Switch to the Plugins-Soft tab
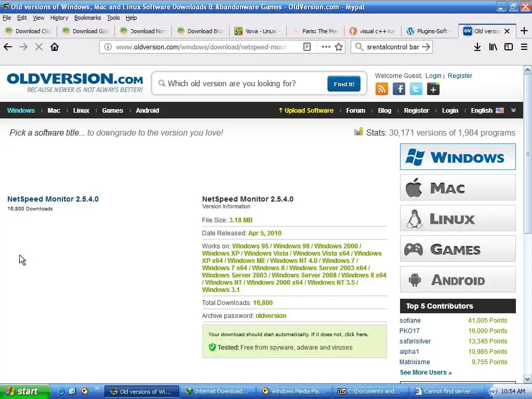This screenshot has width=532, height=399. [x=430, y=31]
